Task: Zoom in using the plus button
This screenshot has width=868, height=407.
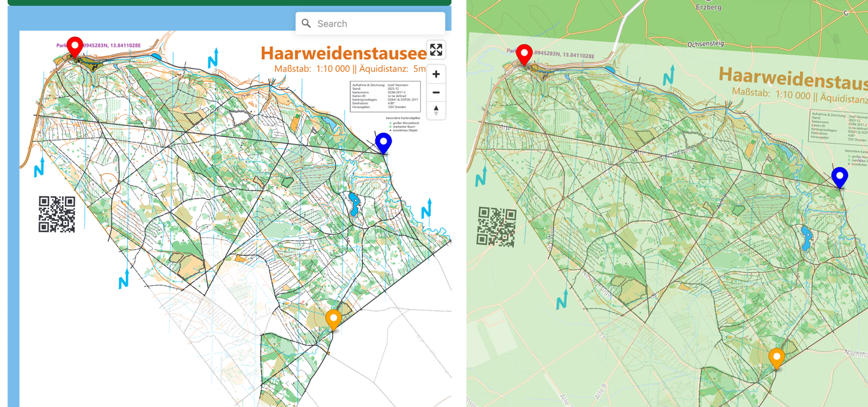Action: click(x=436, y=74)
